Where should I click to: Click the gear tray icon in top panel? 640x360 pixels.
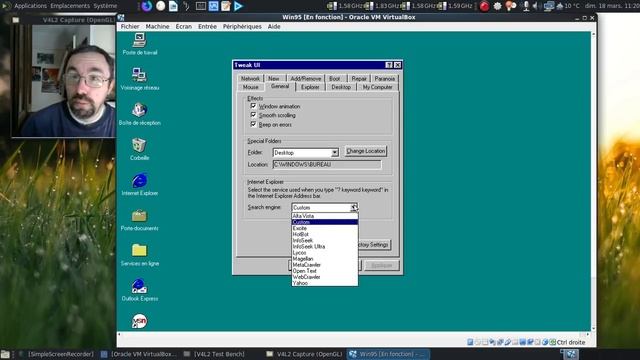coord(498,6)
